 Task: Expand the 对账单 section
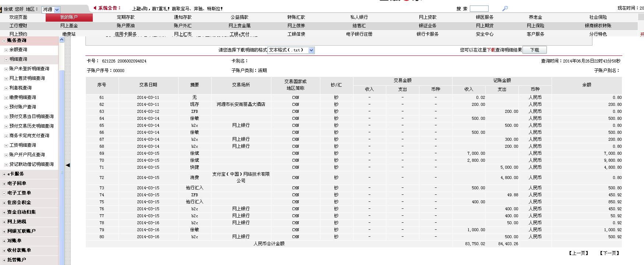[x=4, y=241]
